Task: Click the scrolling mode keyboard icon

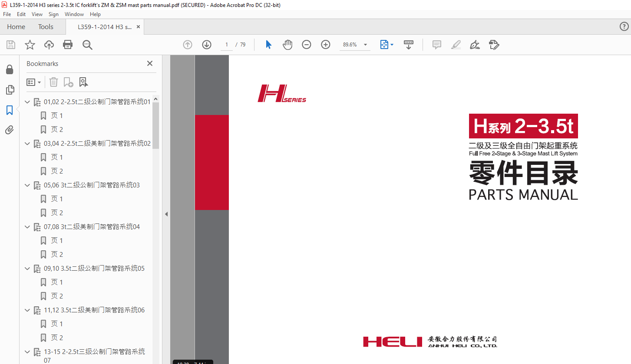Action: 409,45
